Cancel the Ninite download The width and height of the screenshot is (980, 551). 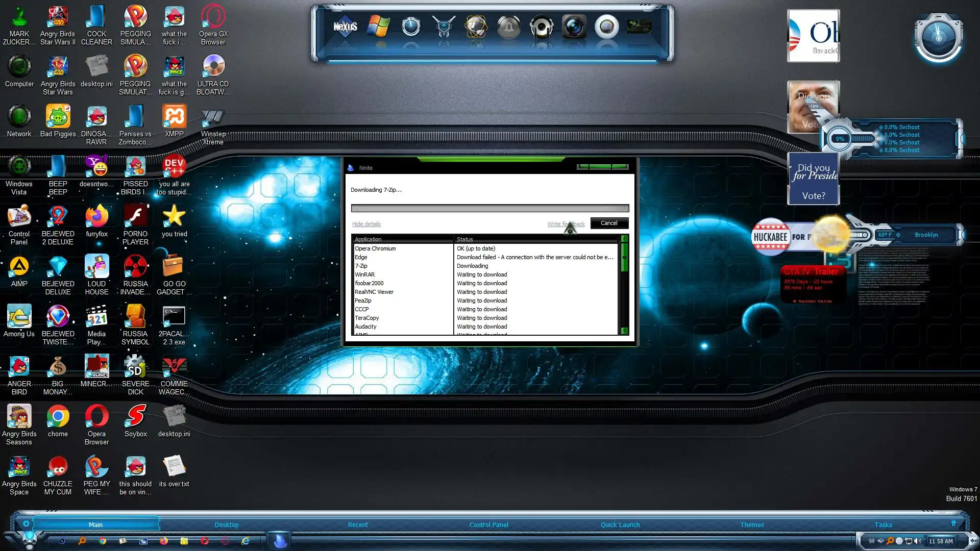point(609,223)
